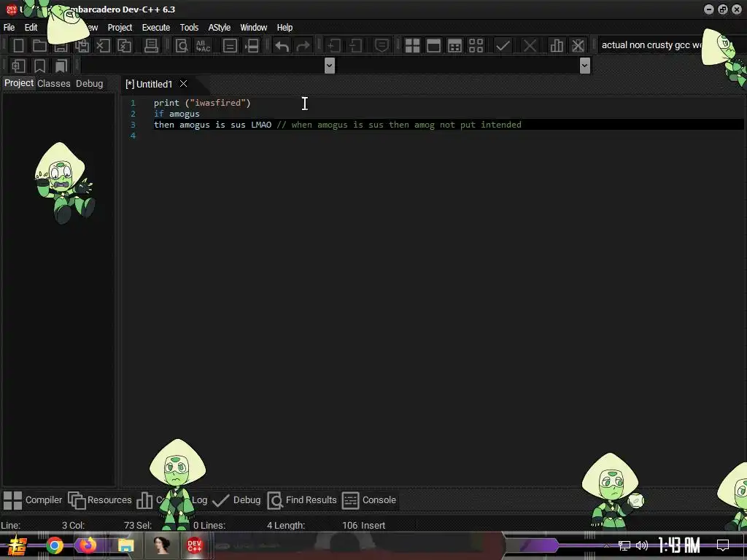Click the Close All files toolbar icon
This screenshot has height=560, width=747.
[124, 46]
